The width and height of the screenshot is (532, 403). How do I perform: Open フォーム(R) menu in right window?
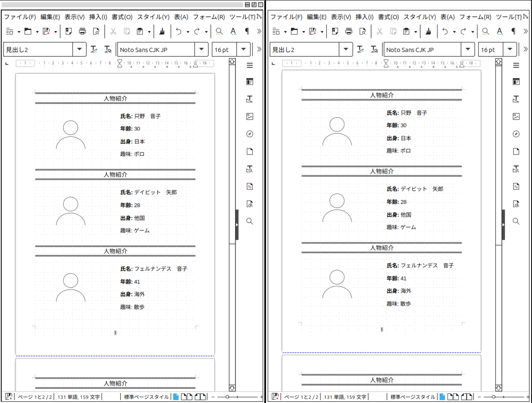[475, 17]
